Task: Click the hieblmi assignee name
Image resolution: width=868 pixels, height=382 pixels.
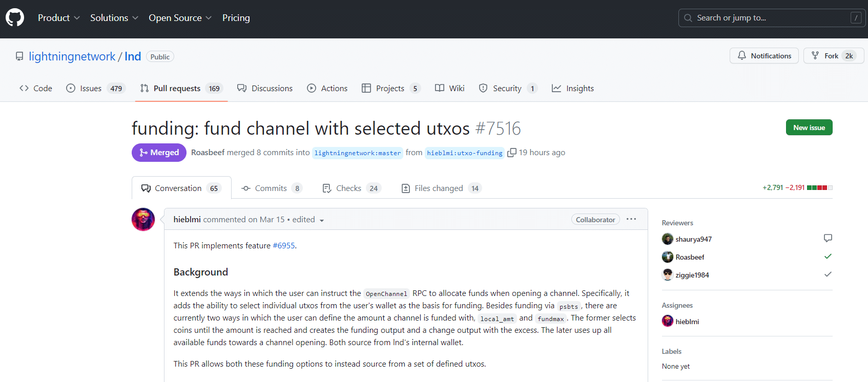Action: [687, 322]
